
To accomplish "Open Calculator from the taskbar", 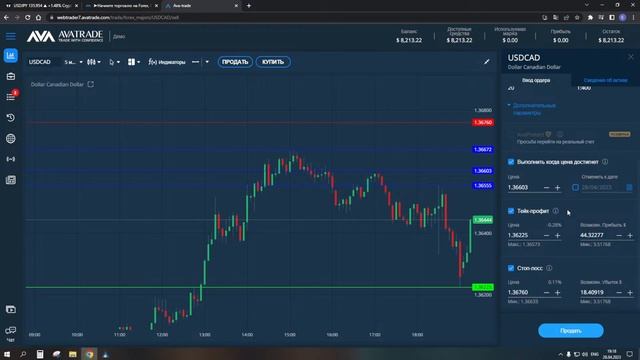I will (x=40, y=354).
